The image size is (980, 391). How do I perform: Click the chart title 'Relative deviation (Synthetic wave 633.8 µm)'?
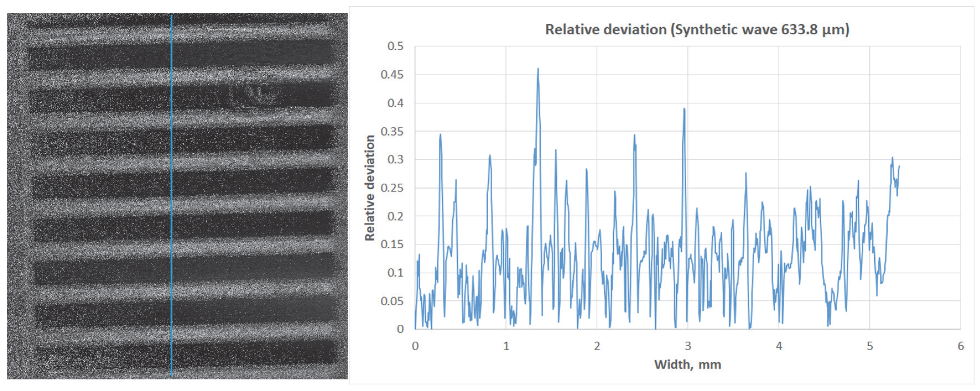697,30
